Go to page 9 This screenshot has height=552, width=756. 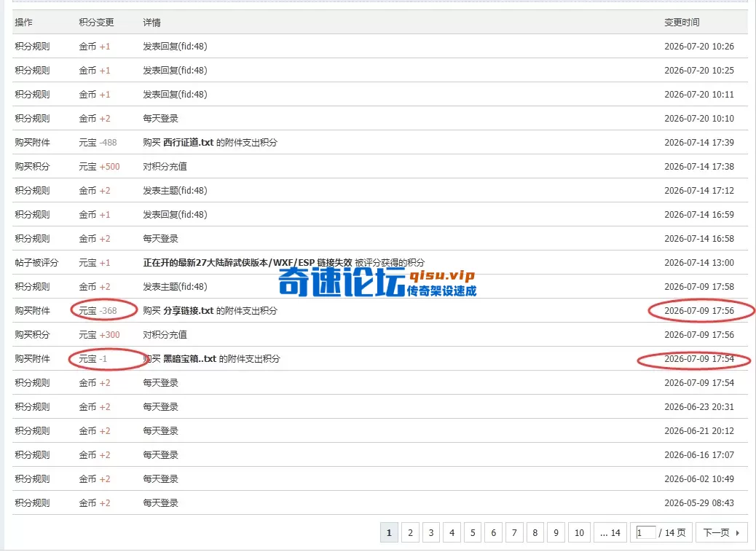point(556,533)
